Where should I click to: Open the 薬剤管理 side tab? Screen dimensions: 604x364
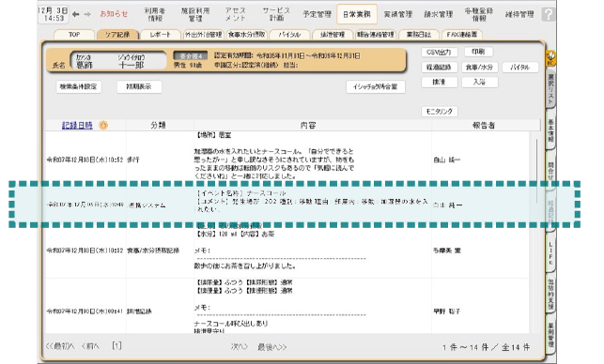(550, 335)
